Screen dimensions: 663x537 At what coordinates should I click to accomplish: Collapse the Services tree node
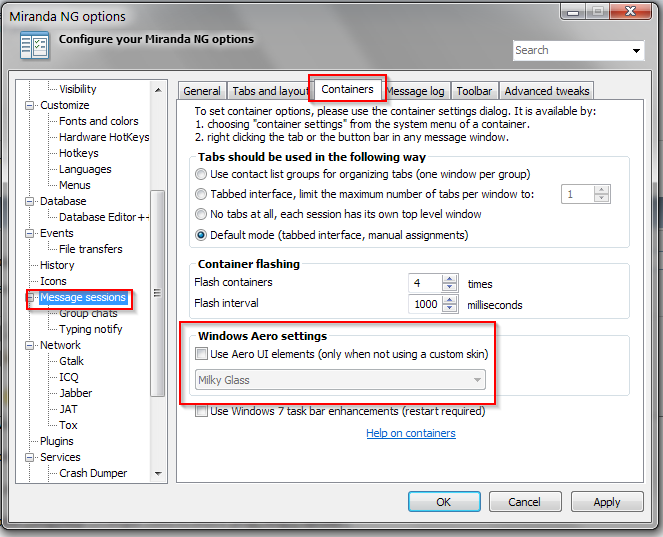[29, 458]
